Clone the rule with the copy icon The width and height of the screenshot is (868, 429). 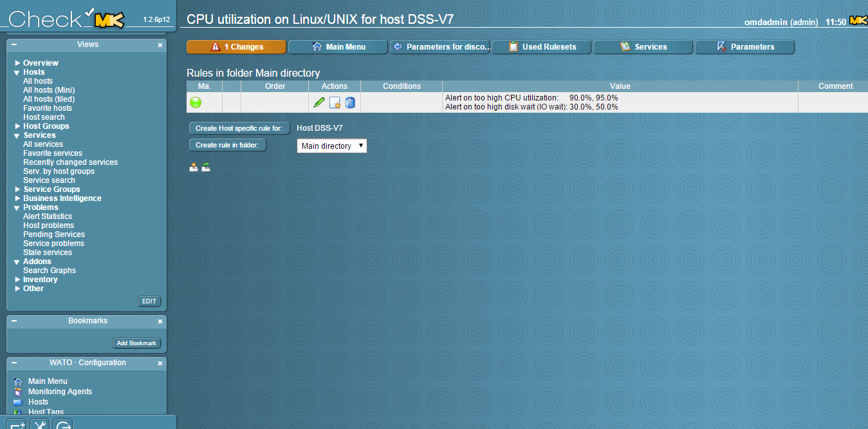tap(335, 102)
